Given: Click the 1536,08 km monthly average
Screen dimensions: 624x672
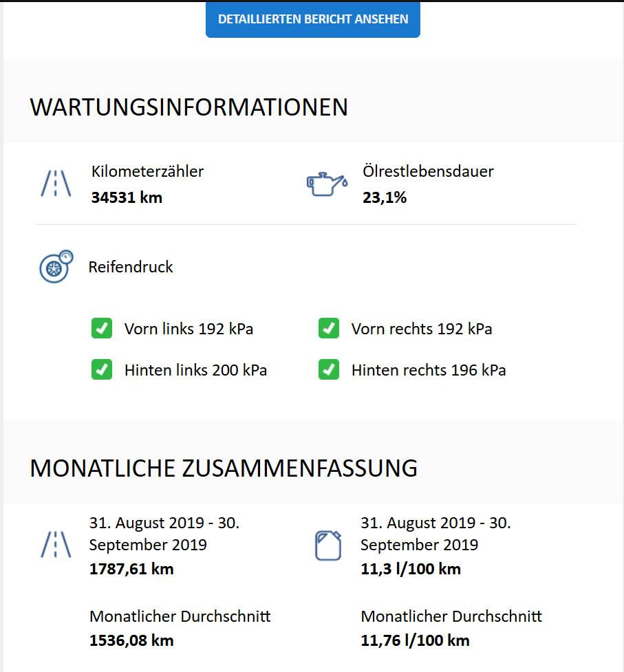Looking at the screenshot, I should (x=131, y=641).
